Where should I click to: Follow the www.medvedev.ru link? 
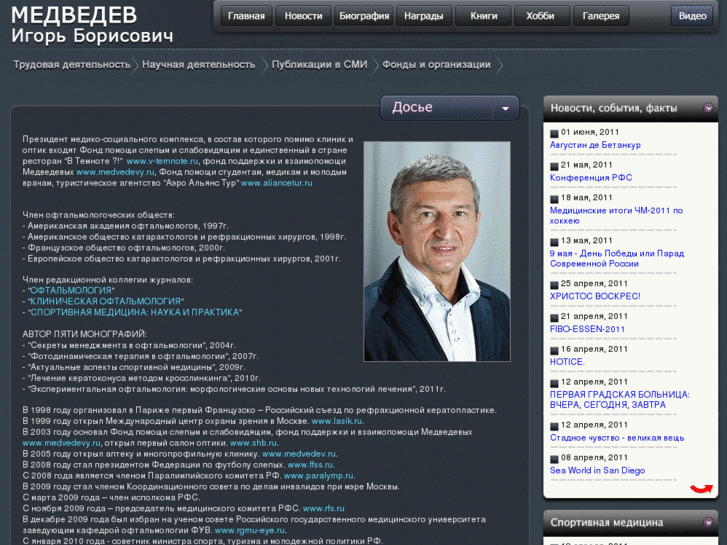tap(299, 454)
